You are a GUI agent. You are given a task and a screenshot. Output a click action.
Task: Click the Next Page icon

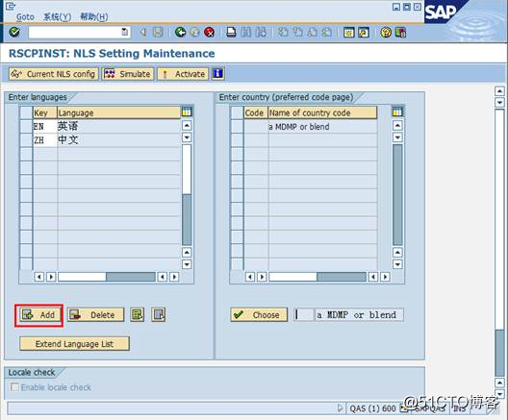(313, 32)
